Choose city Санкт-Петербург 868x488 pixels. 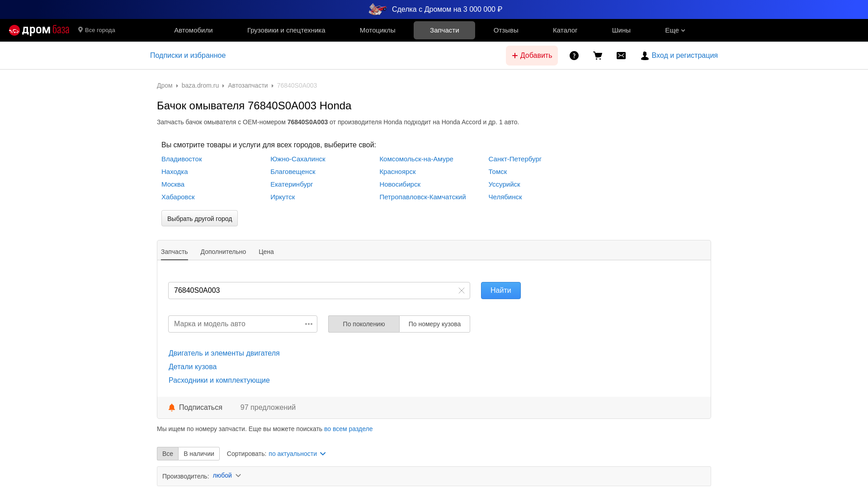coord(515,159)
